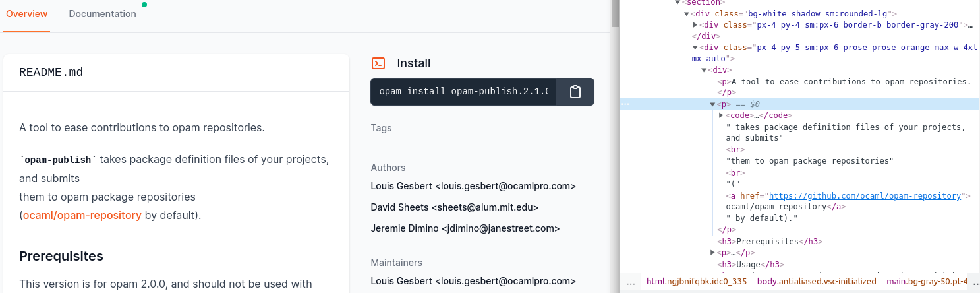The width and height of the screenshot is (980, 293).
Task: Click the Louis Gesbert author entry
Action: pos(473,186)
